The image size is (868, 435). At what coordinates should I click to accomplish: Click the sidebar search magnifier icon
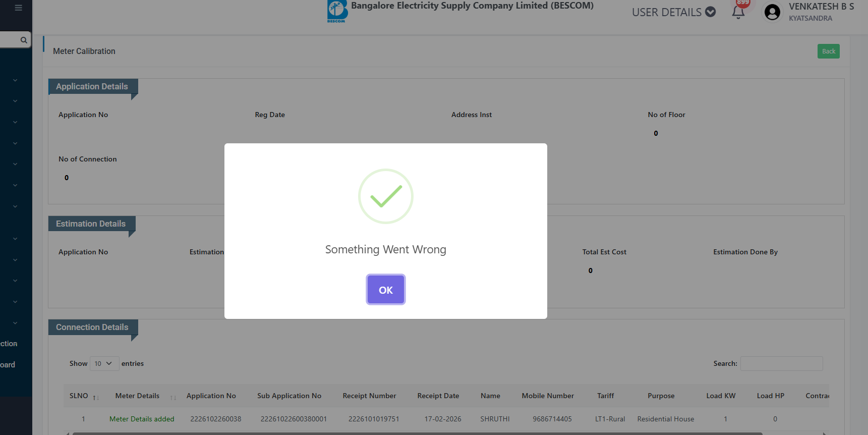pyautogui.click(x=24, y=40)
